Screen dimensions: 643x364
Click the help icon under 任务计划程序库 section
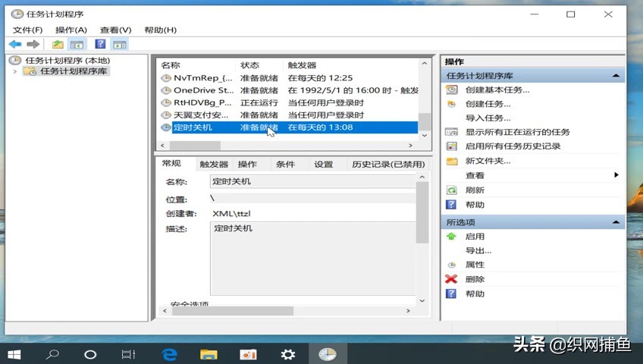451,205
